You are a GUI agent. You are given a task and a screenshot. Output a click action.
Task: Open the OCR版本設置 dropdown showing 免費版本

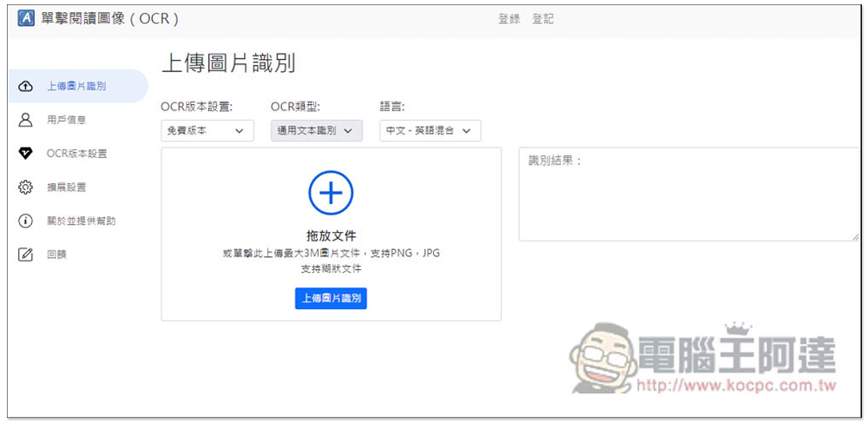(207, 130)
